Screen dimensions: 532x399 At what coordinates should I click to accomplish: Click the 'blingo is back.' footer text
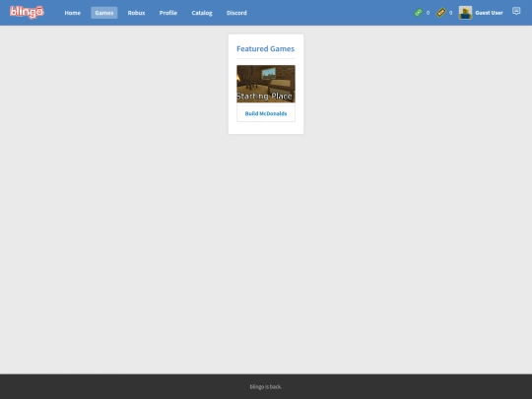[266, 387]
